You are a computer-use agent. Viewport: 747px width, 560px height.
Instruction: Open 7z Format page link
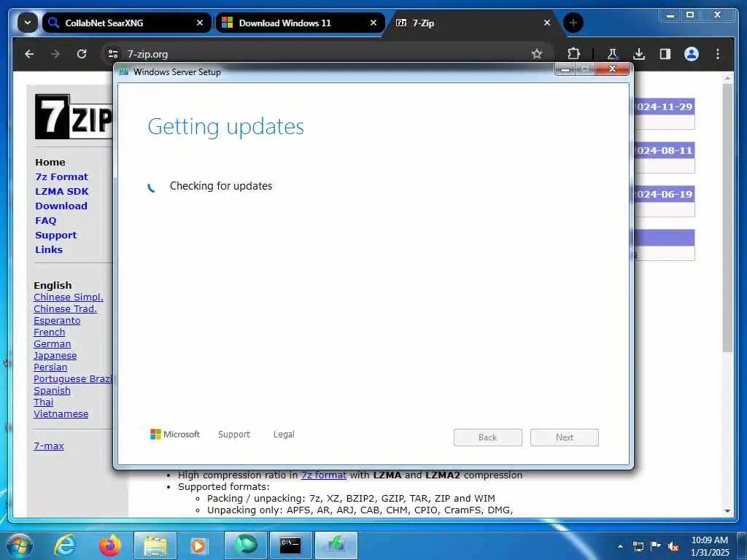click(61, 176)
